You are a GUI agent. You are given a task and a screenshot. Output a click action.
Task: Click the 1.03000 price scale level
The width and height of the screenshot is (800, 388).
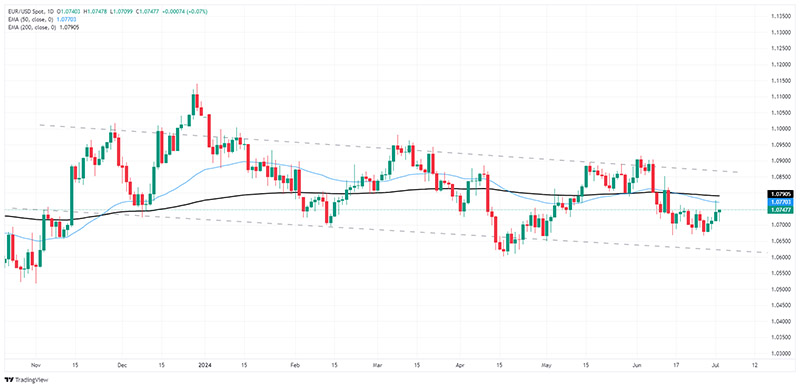coord(779,354)
